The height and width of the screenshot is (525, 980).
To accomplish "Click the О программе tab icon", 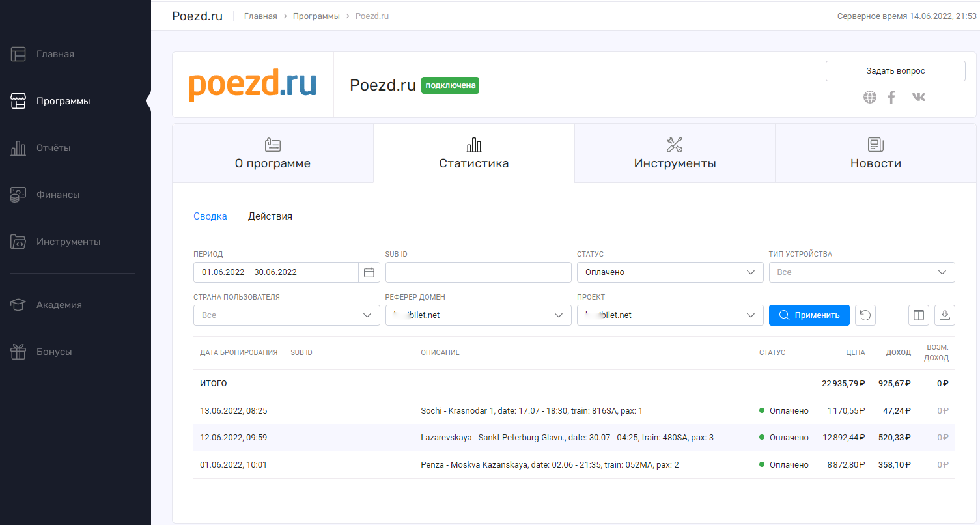I will click(x=273, y=145).
